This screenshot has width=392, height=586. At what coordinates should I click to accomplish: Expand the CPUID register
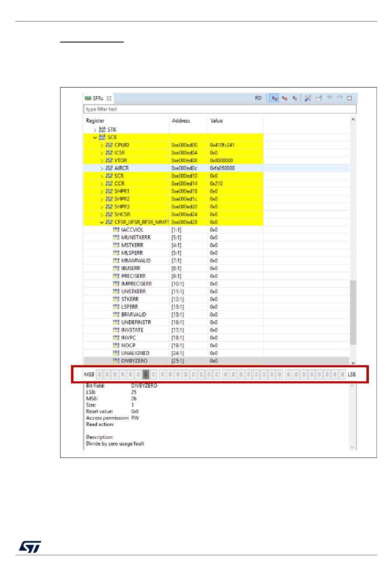pyautogui.click(x=102, y=145)
